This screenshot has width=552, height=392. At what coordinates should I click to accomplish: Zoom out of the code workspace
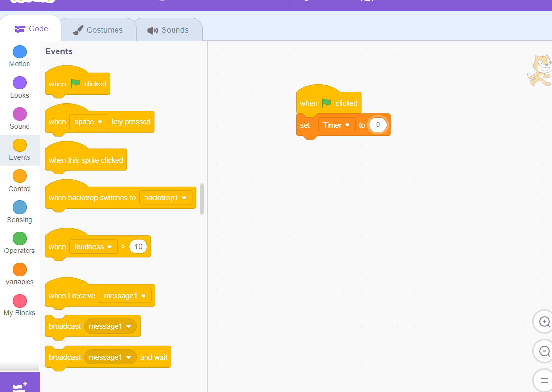click(543, 351)
